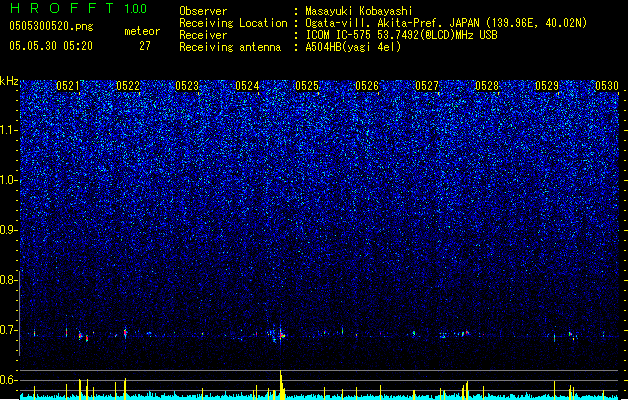The image size is (629, 400).
Task: Click the 1.1 kHz frequency axis label
Action: tap(8, 130)
